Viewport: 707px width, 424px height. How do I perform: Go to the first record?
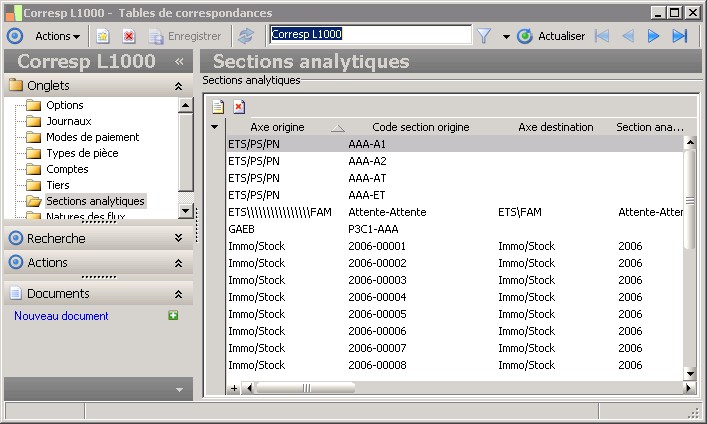(602, 36)
